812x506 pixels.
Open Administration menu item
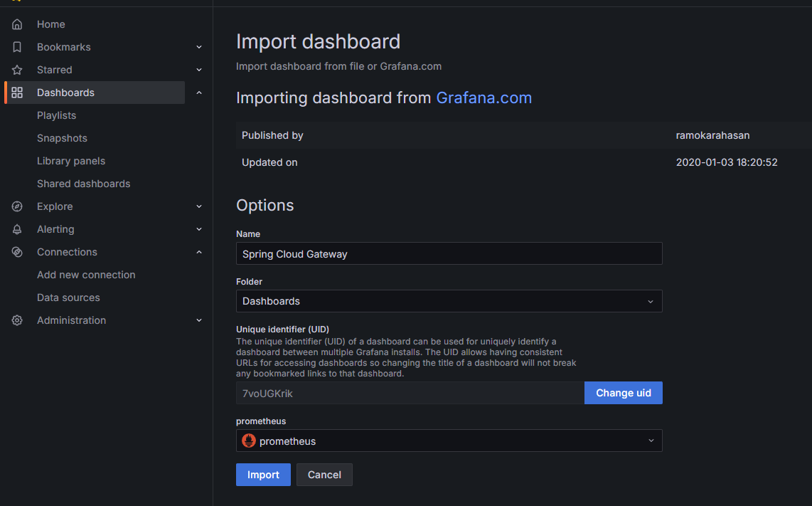[x=72, y=320]
